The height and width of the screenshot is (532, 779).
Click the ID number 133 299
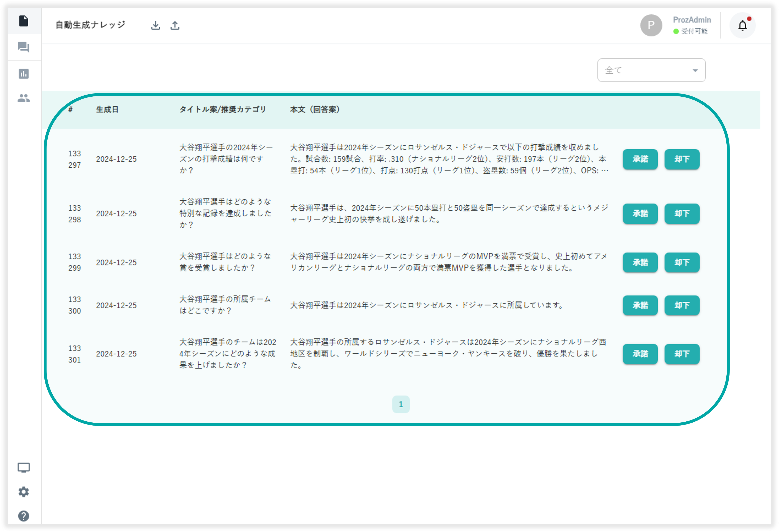click(x=74, y=262)
